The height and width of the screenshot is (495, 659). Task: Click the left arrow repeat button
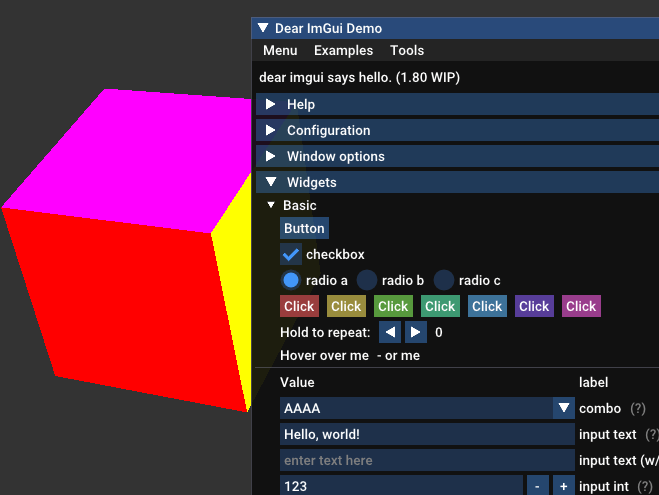click(x=390, y=332)
